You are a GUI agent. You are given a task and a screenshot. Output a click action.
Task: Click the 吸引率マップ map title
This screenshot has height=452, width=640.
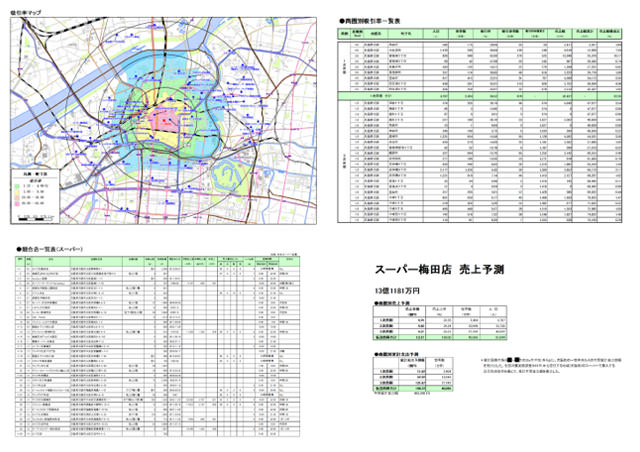point(25,13)
